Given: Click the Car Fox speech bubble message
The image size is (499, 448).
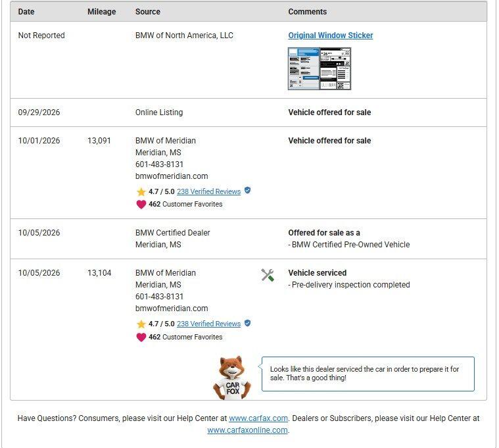Looking at the screenshot, I should tap(368, 374).
